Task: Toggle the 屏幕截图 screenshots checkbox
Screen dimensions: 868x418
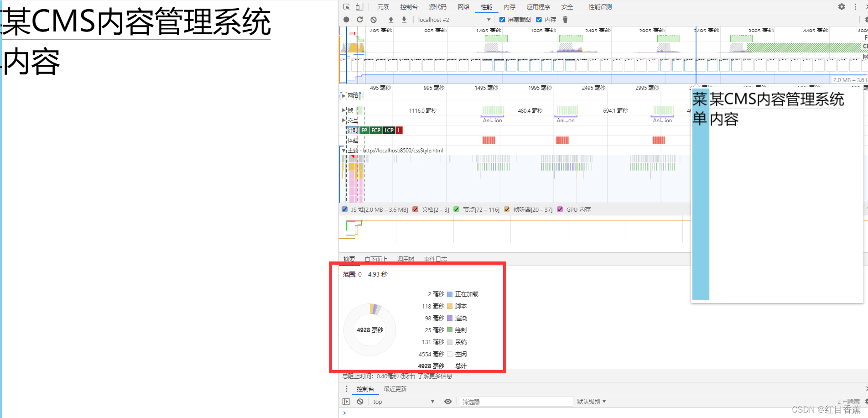Action: click(x=502, y=20)
